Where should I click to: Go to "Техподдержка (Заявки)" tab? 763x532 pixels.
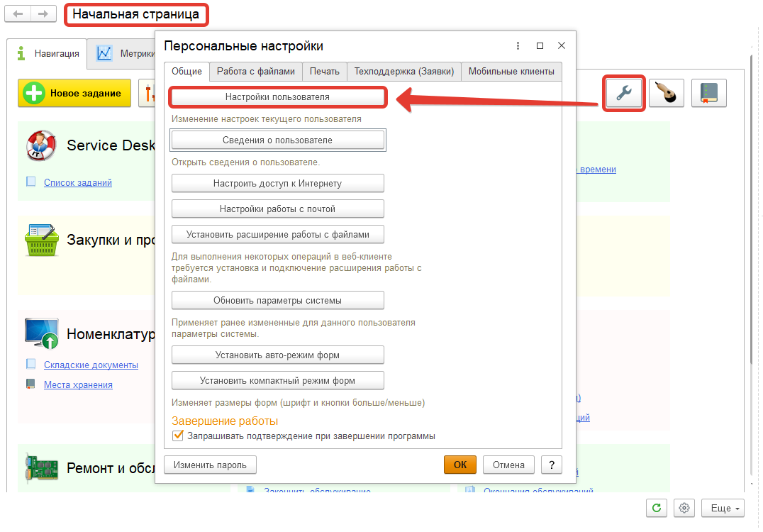(404, 71)
